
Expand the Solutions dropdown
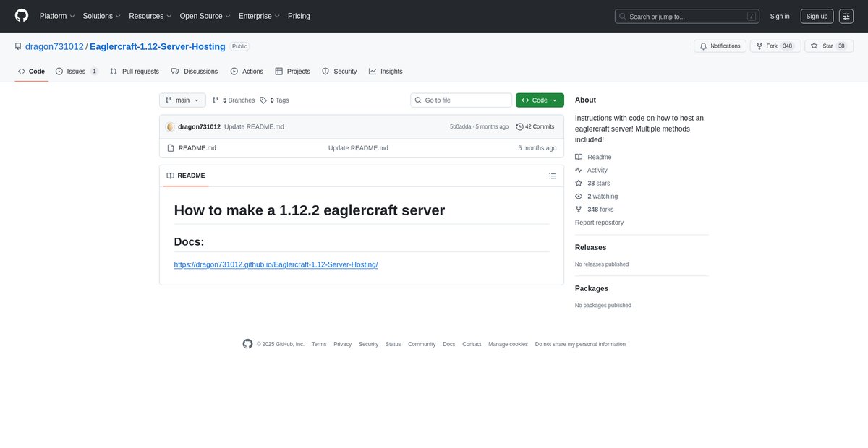(x=101, y=16)
